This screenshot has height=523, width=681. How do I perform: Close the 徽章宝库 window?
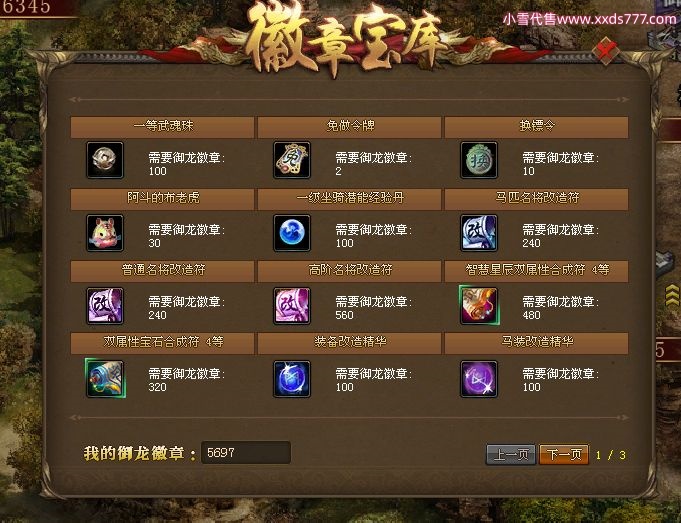(606, 51)
